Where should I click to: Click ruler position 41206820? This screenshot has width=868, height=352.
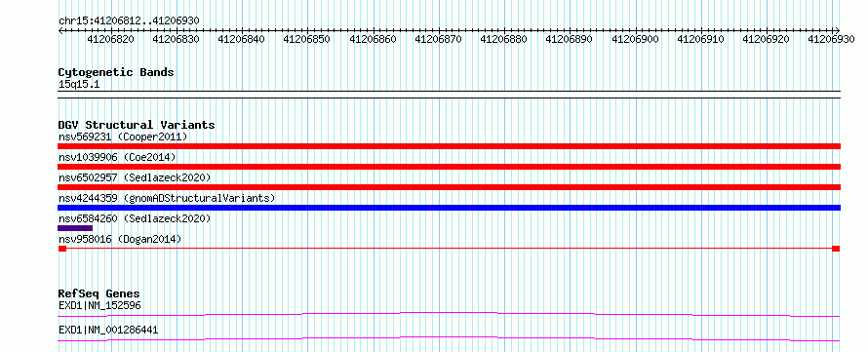pyautogui.click(x=111, y=39)
